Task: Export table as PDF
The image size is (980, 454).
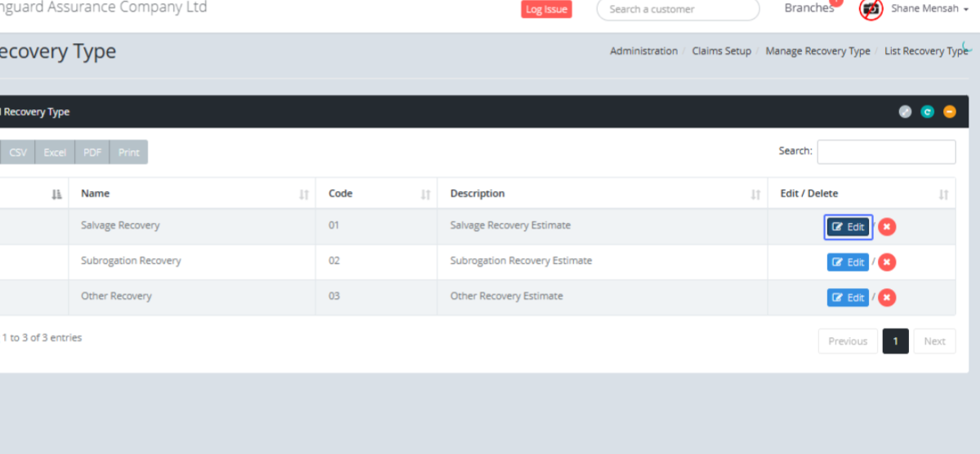Action: (92, 153)
